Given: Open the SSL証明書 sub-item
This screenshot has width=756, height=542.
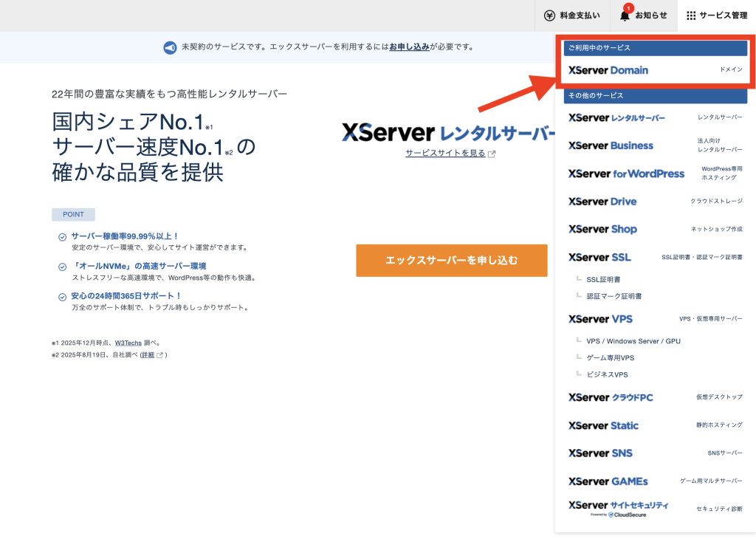Looking at the screenshot, I should [x=603, y=280].
